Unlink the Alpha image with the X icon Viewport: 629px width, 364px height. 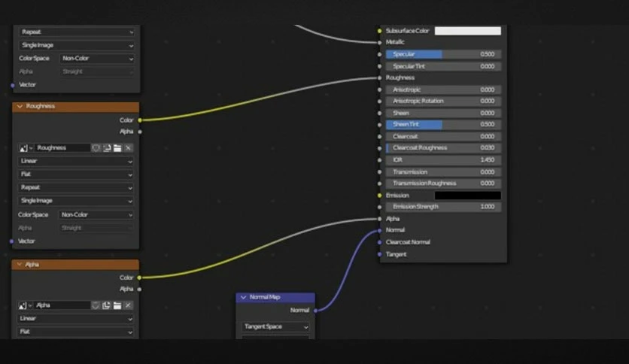(x=128, y=305)
